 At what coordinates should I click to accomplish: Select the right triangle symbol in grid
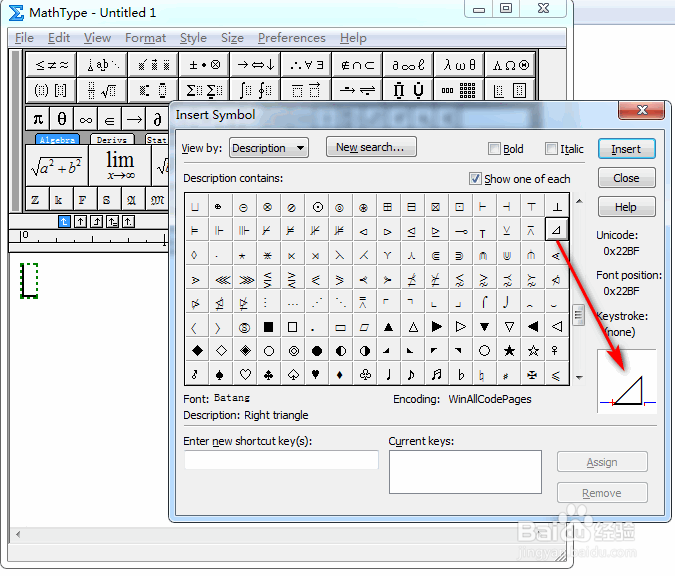pos(556,230)
